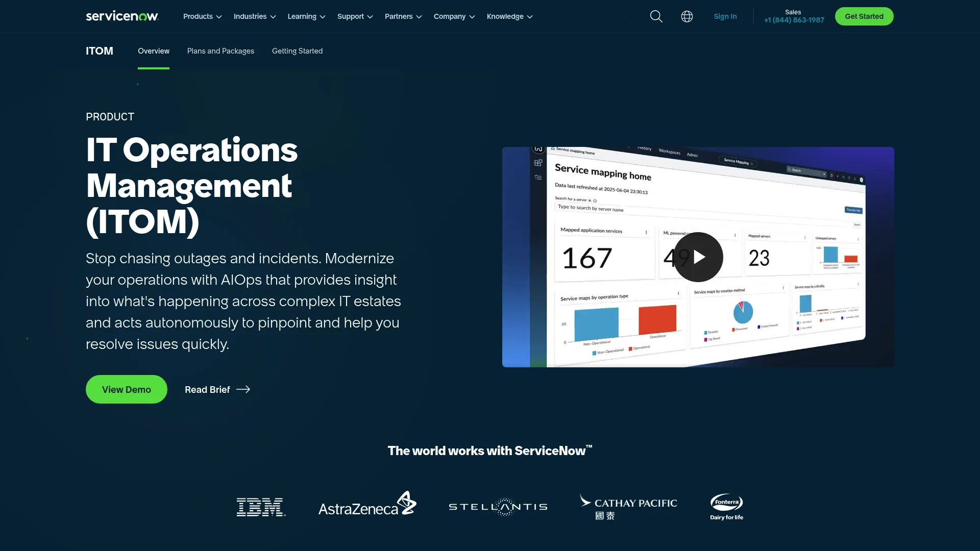Click the 'IT Operations Management (ITOM)' title
The height and width of the screenshot is (551, 980).
pos(192,186)
